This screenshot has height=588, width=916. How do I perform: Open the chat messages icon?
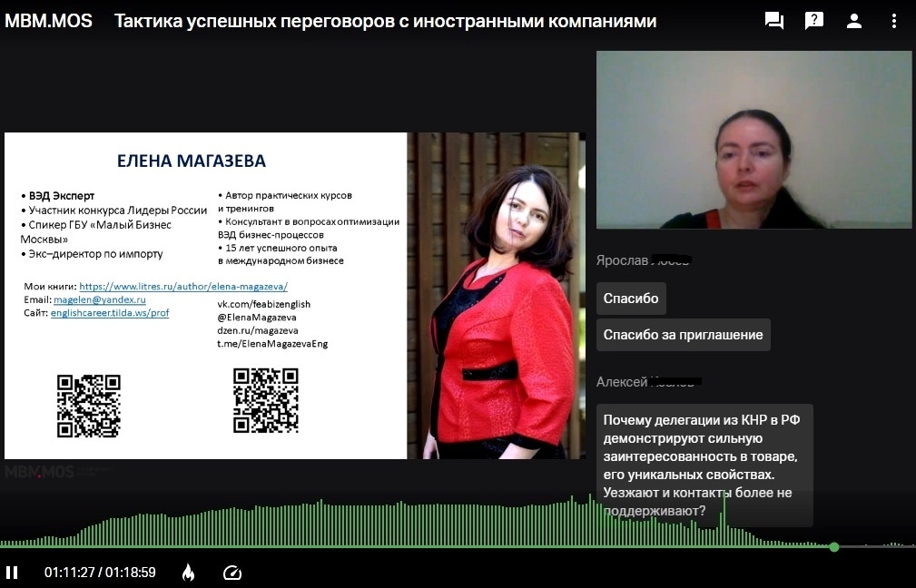(x=773, y=20)
